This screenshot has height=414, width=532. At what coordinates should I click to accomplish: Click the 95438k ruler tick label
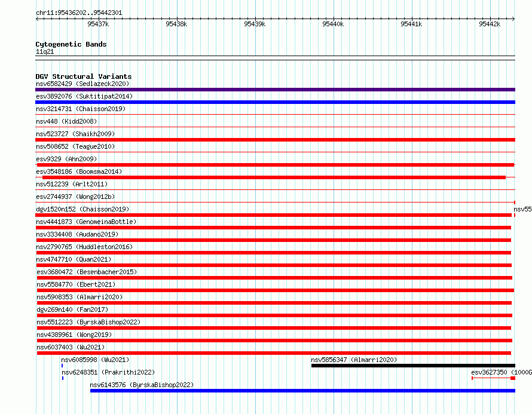[176, 24]
